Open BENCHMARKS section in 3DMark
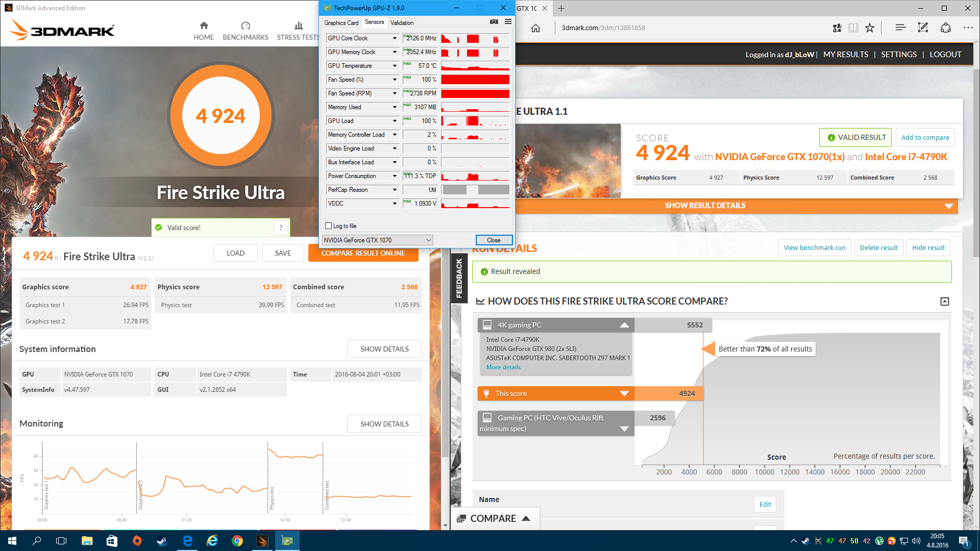This screenshot has width=980, height=551. pyautogui.click(x=246, y=31)
